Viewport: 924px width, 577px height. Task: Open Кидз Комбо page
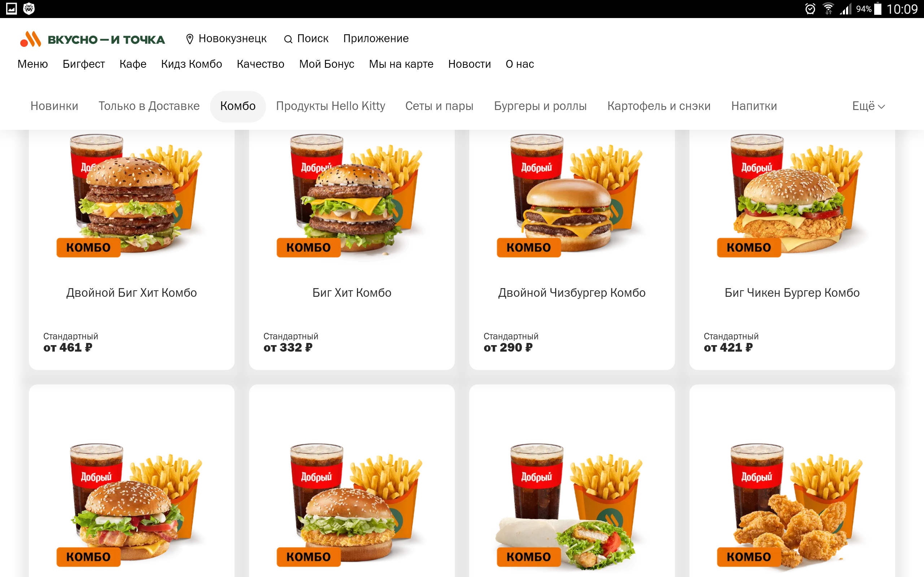pos(191,64)
